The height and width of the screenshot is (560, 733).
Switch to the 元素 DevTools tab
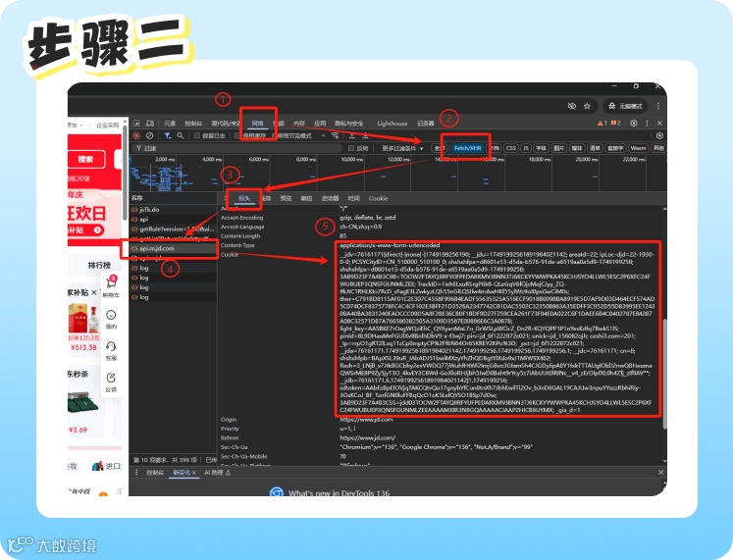tap(170, 124)
